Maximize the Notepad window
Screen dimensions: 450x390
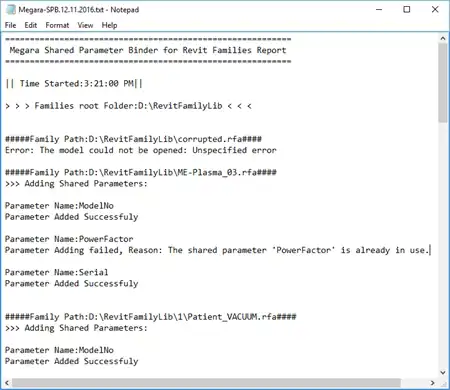tap(407, 10)
